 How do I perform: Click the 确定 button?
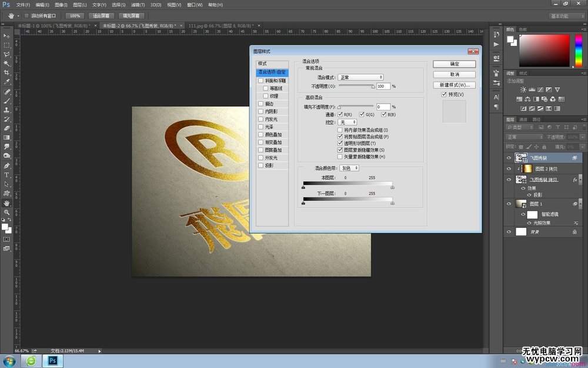click(x=454, y=64)
